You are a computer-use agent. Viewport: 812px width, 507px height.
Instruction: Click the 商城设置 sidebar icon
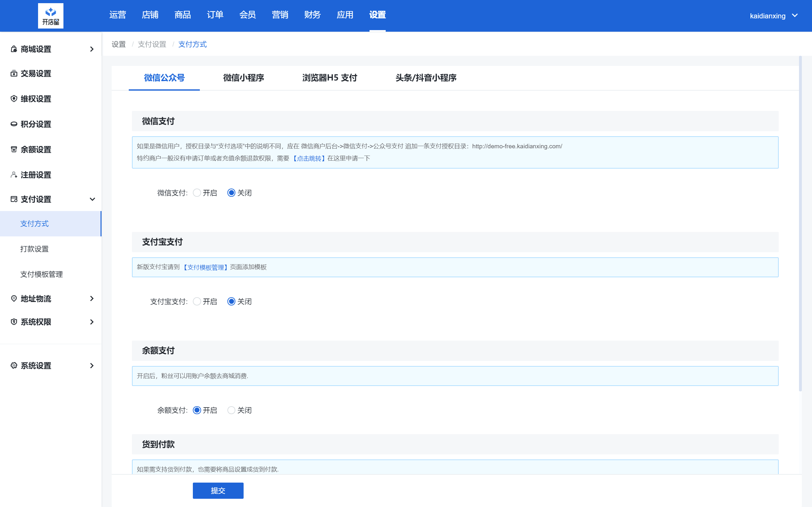click(x=13, y=48)
